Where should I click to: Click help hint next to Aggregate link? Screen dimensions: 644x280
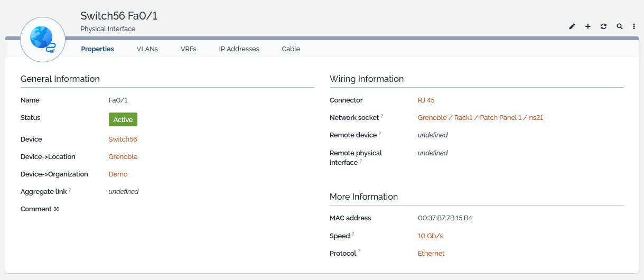click(70, 190)
